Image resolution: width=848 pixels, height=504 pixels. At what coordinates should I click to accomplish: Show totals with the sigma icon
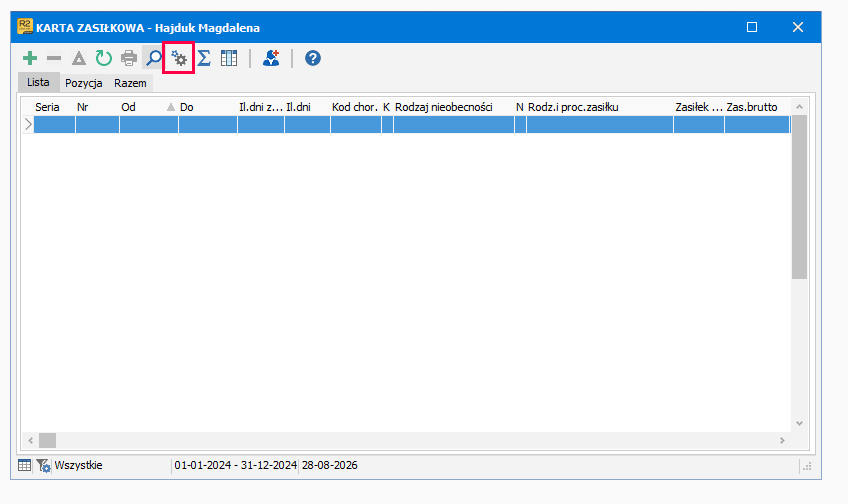[x=204, y=58]
